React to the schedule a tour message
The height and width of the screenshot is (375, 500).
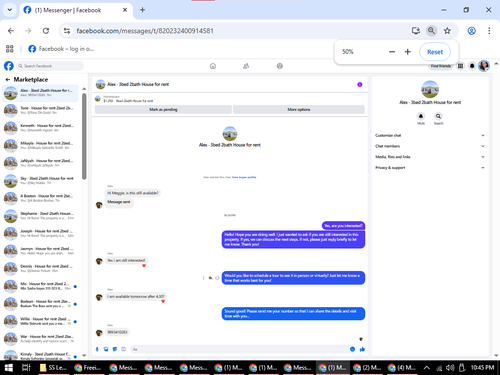click(217, 278)
